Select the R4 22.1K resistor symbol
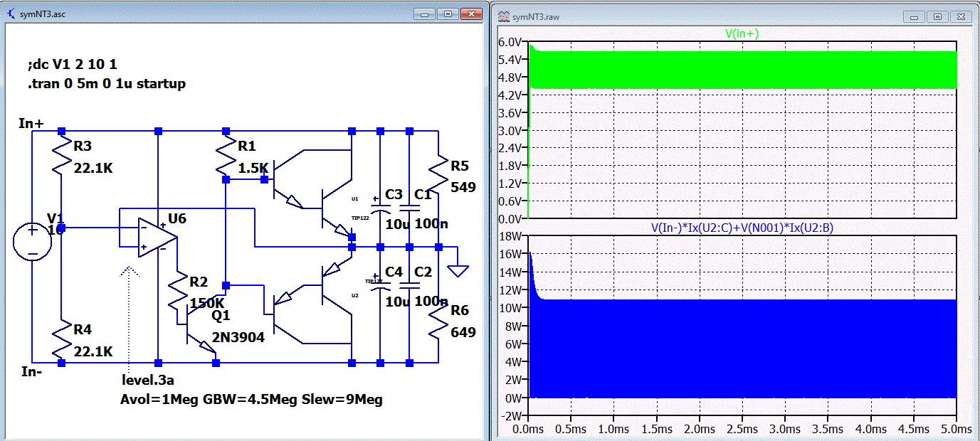Image resolution: width=980 pixels, height=441 pixels. (63, 340)
